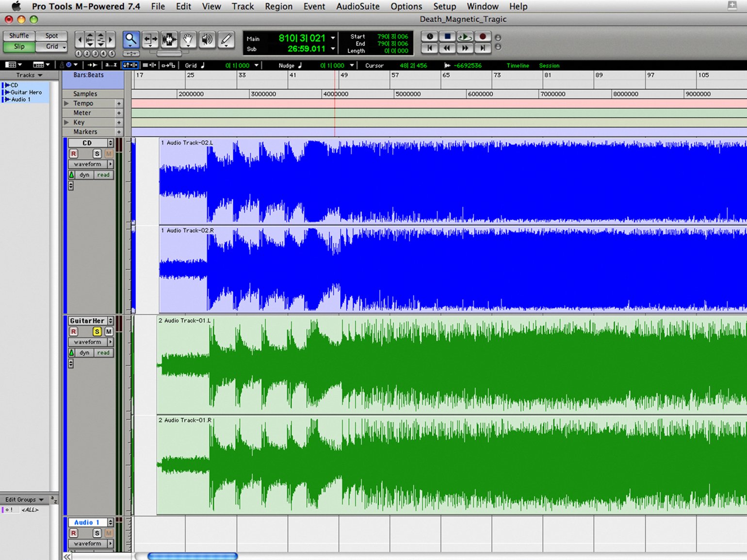
Task: Open Sub counter format dropdown
Action: tap(333, 48)
